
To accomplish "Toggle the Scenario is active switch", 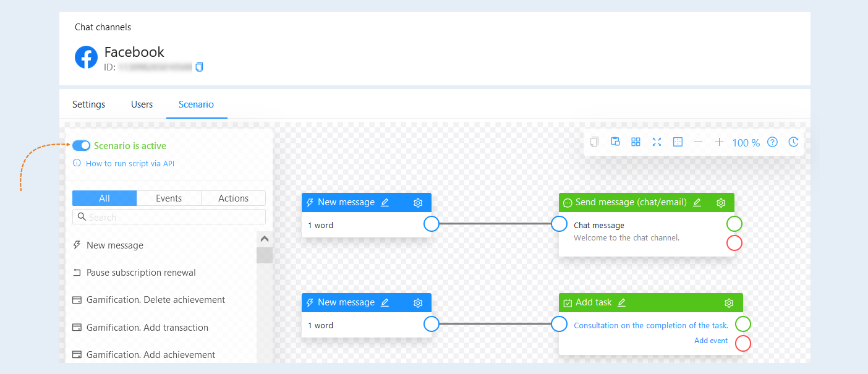I will click(81, 145).
